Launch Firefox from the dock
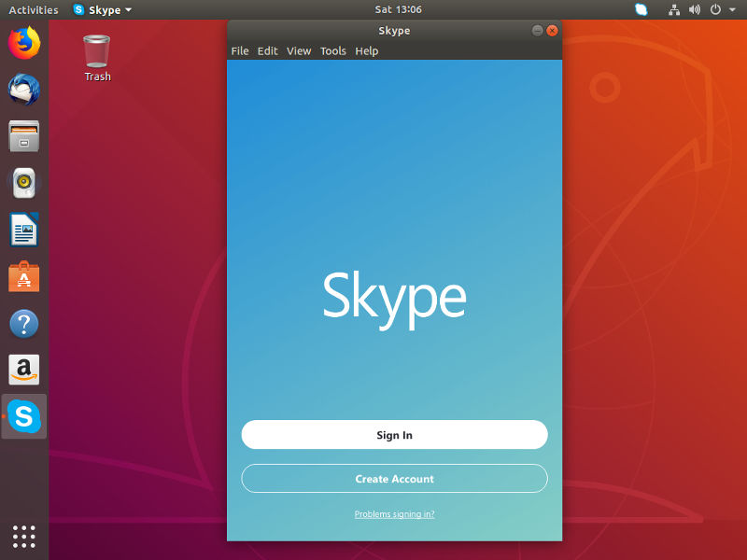Screen dimensions: 747x560 [22, 43]
